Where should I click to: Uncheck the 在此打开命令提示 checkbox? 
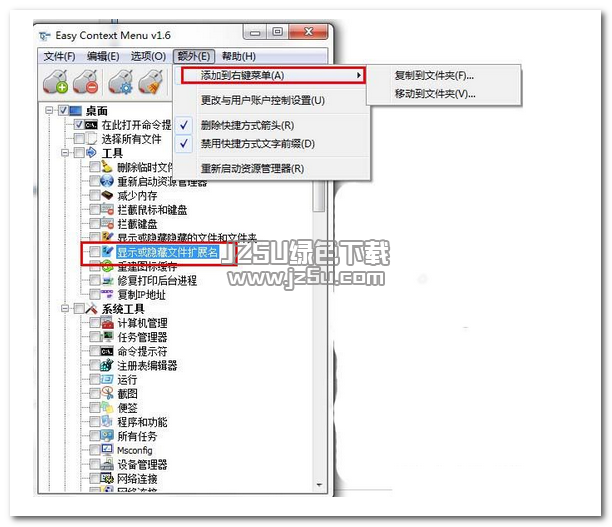coord(79,125)
